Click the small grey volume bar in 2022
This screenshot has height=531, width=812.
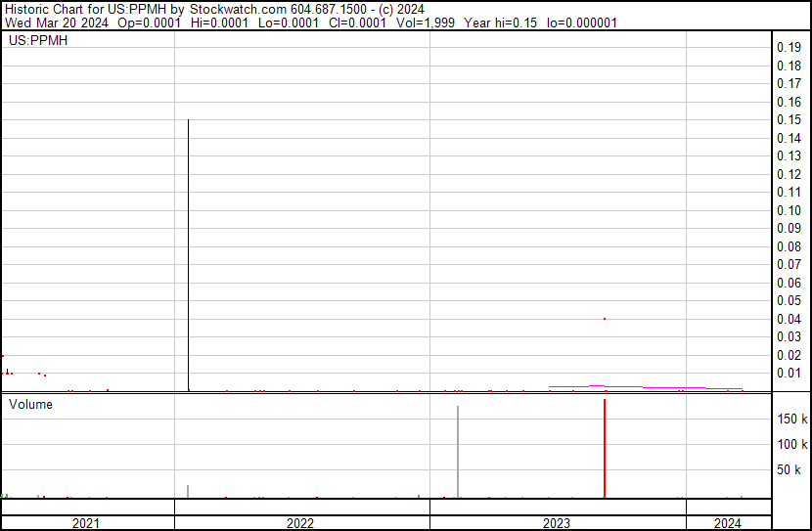tap(188, 491)
